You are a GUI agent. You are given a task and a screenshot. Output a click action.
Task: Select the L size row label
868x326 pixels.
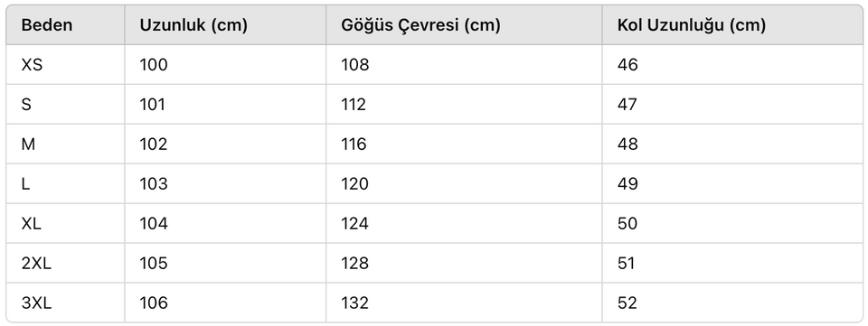click(25, 184)
